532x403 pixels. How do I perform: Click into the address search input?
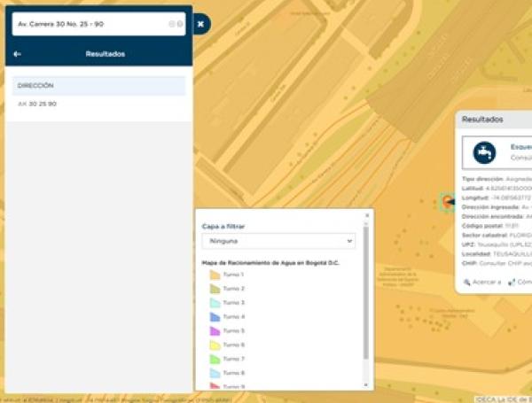(x=89, y=24)
